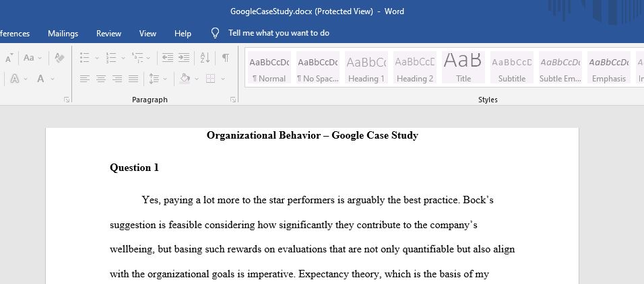Viewport: 644px width, 284px height.
Task: Open the Borders dropdown arrow
Action: 223,79
